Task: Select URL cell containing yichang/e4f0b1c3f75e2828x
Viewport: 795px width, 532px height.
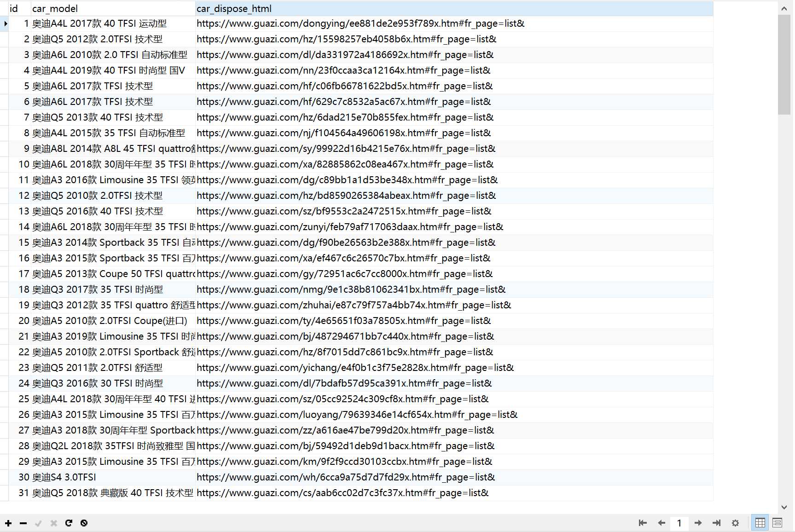Action: tap(454, 368)
